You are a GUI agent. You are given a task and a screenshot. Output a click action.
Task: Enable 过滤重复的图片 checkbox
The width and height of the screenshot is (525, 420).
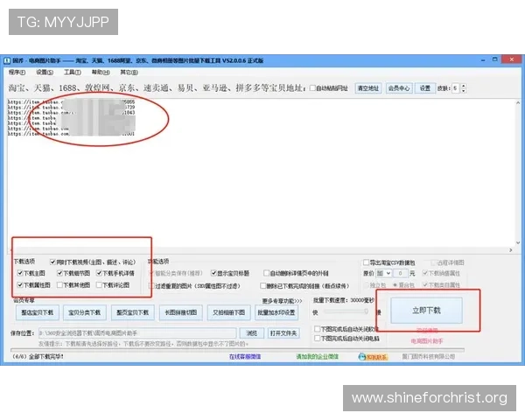tap(151, 286)
